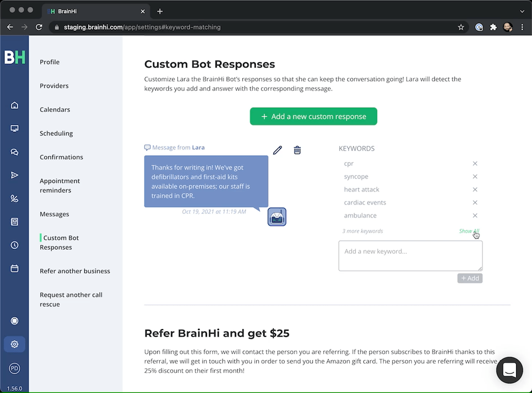Remove the 'heart attack' keyword
Viewport: 532px width, 393px height.
[x=475, y=189]
